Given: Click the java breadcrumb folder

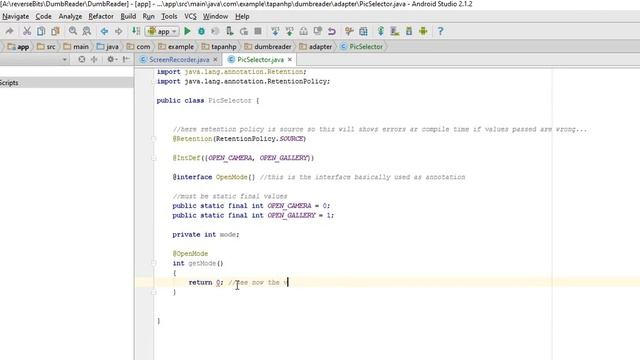Looking at the screenshot, I should coord(108,47).
